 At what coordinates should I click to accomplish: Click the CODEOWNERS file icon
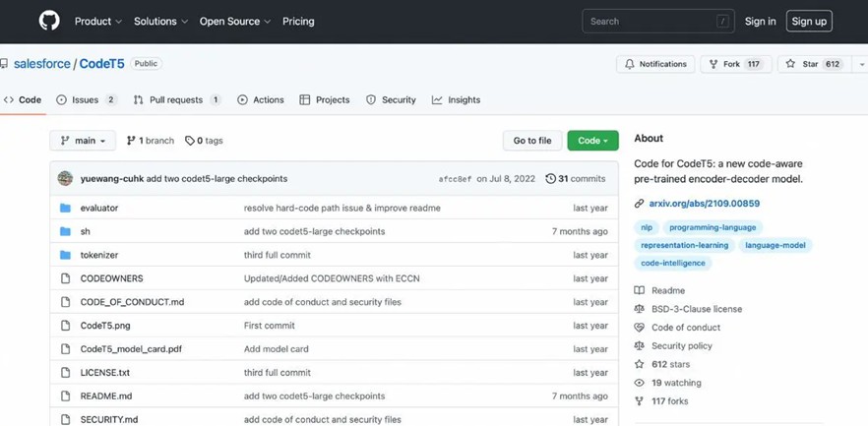pos(65,278)
